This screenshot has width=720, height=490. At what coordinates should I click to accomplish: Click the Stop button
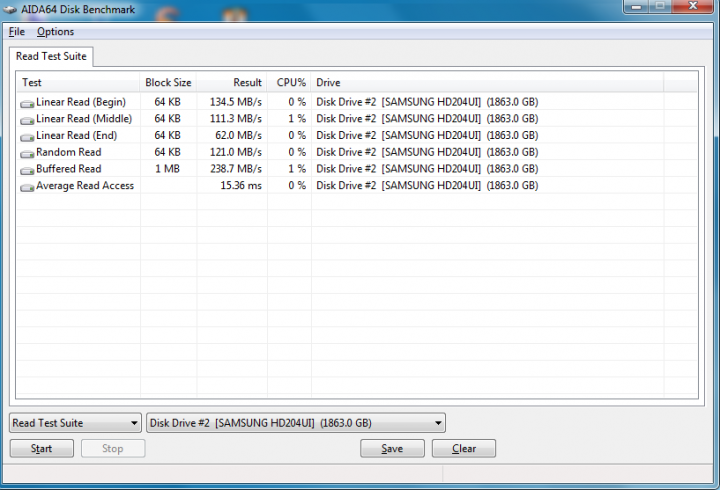113,448
